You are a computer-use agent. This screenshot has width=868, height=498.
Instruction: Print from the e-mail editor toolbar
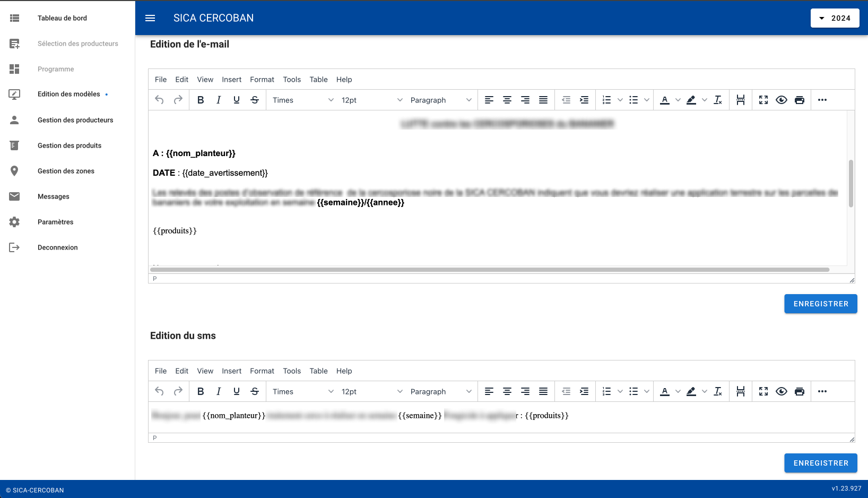click(800, 100)
